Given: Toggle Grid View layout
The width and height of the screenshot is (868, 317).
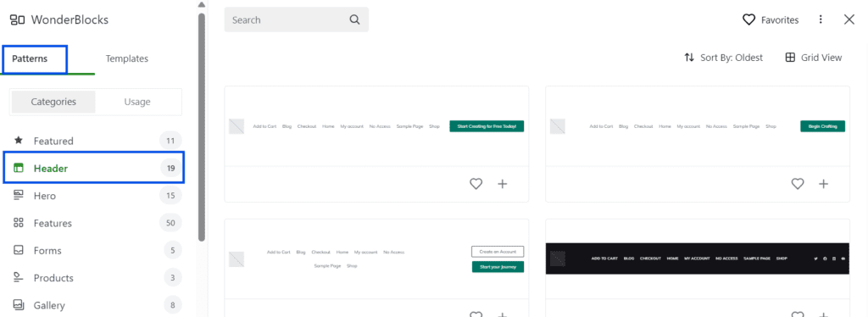Looking at the screenshot, I should click(814, 58).
